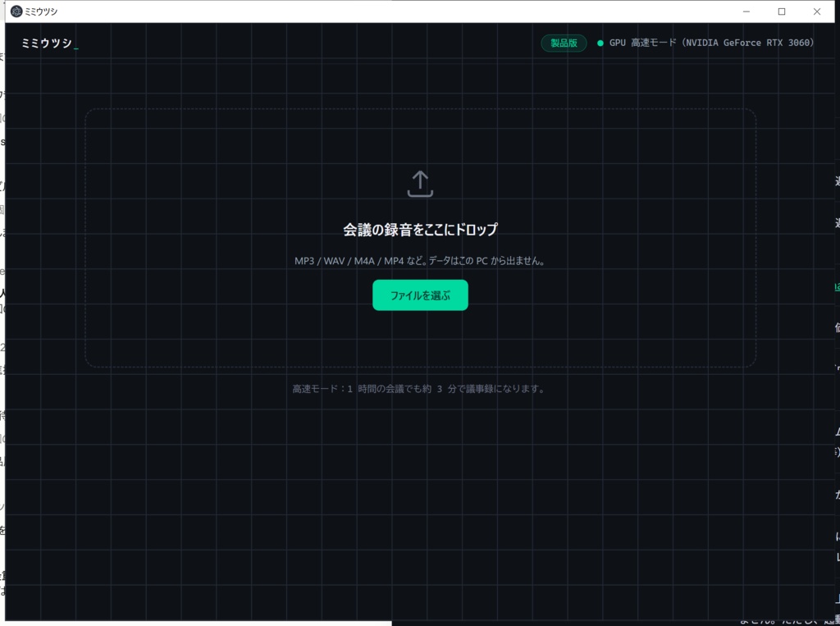Maximize the ミミウツシ window
The image size is (840, 626).
(782, 11)
